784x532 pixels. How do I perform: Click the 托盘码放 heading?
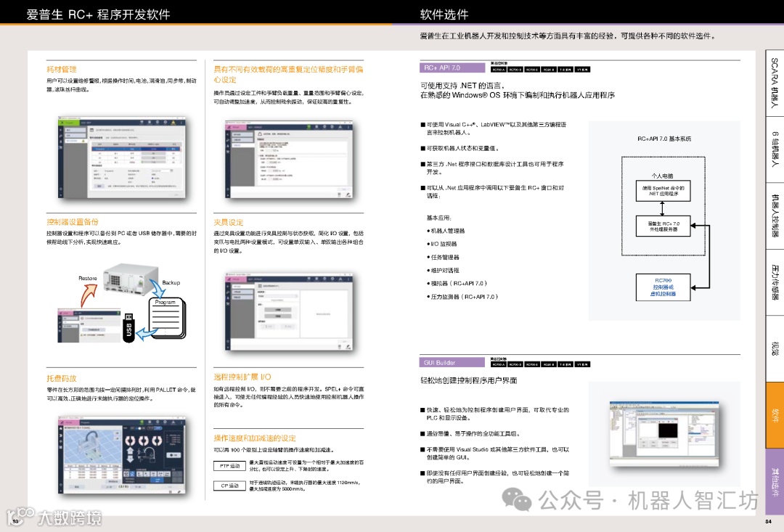(62, 379)
